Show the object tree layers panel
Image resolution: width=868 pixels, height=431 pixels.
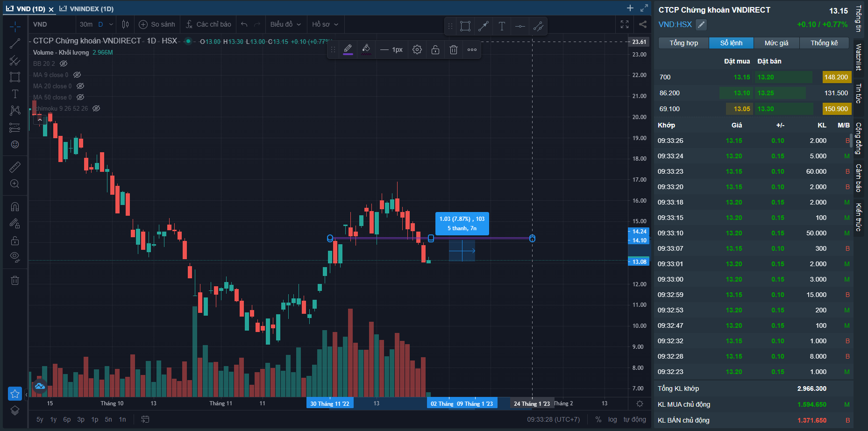point(15,410)
